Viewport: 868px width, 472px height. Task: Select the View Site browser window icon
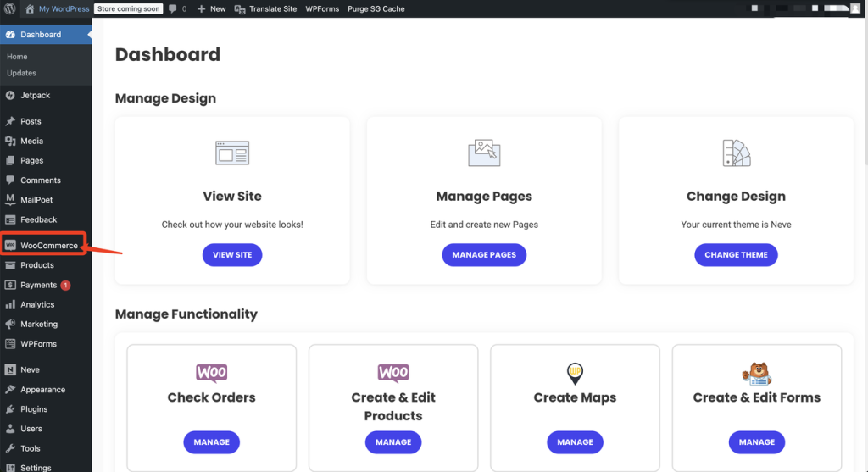pos(232,153)
